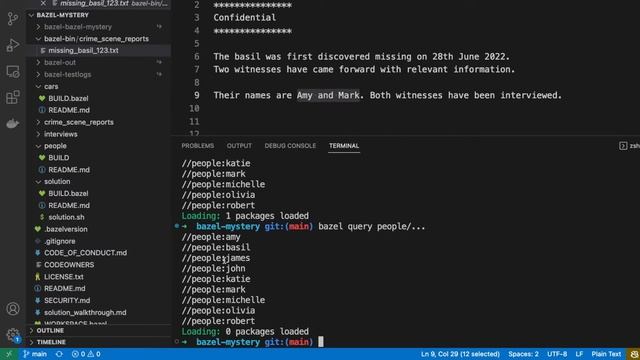The width and height of the screenshot is (640, 360).
Task: Change indentation via Spaces: 2
Action: [x=523, y=354]
